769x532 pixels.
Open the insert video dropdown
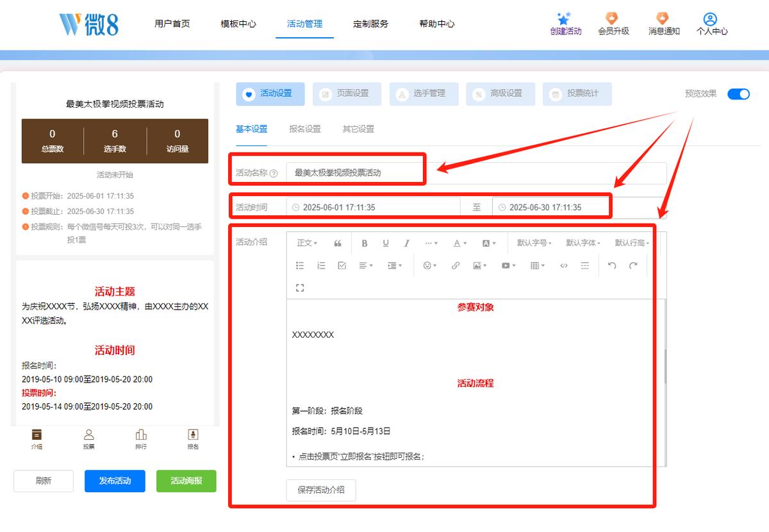pyautogui.click(x=509, y=265)
